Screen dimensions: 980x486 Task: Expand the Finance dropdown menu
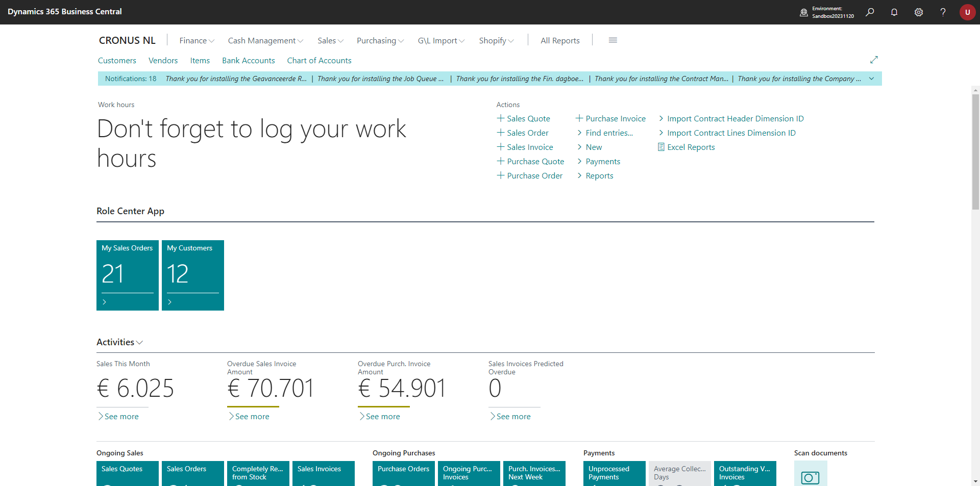coord(197,41)
